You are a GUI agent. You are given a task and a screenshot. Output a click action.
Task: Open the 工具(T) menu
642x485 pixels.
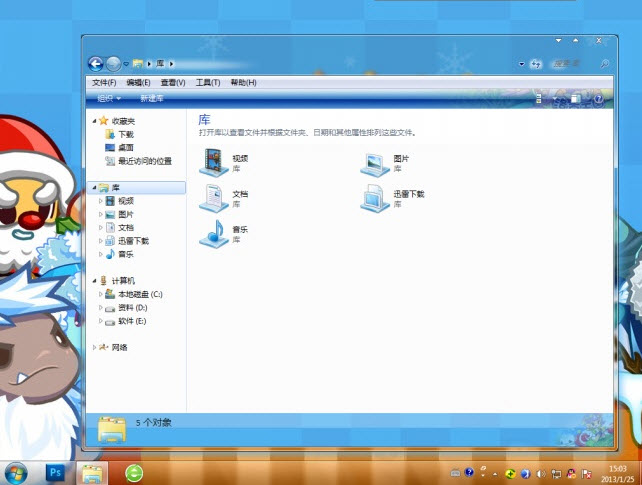208,82
